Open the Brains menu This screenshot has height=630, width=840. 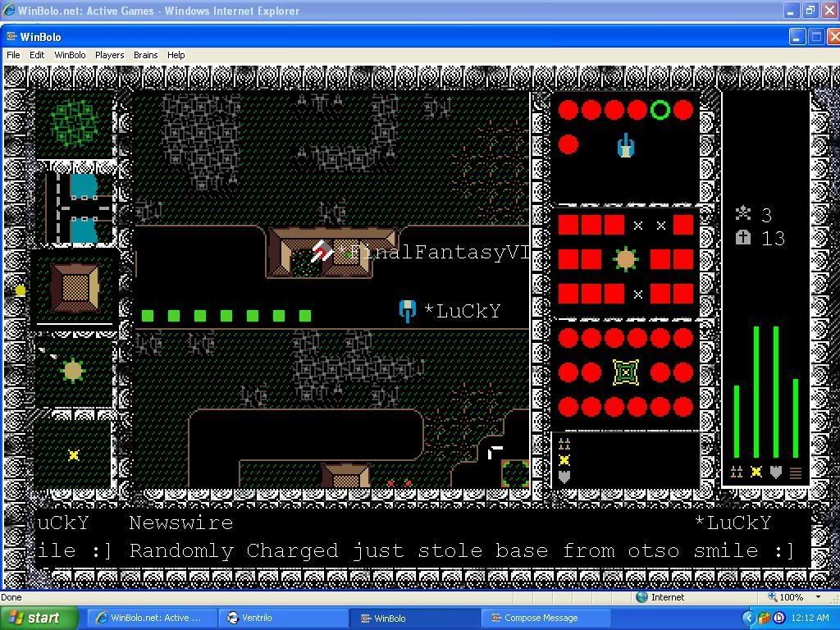click(x=145, y=55)
